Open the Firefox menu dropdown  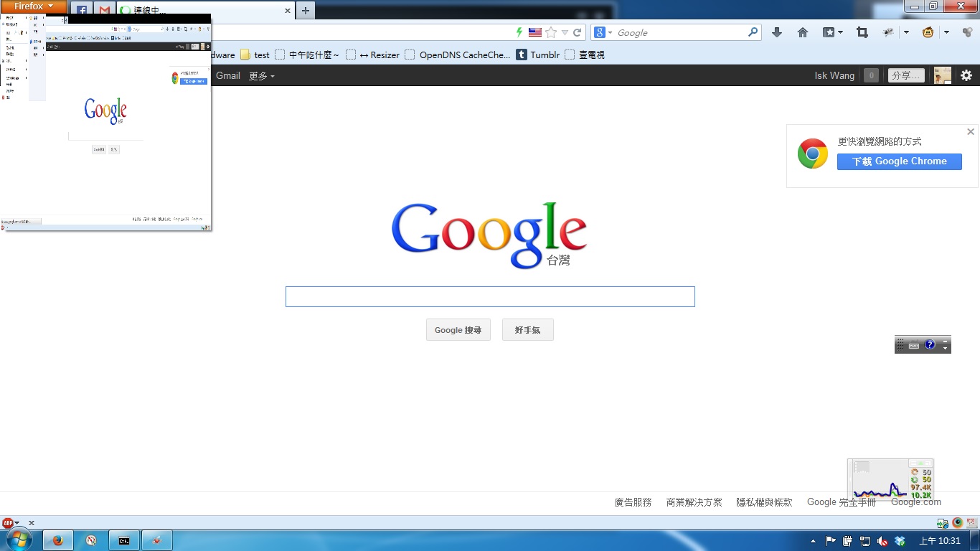[x=34, y=6]
